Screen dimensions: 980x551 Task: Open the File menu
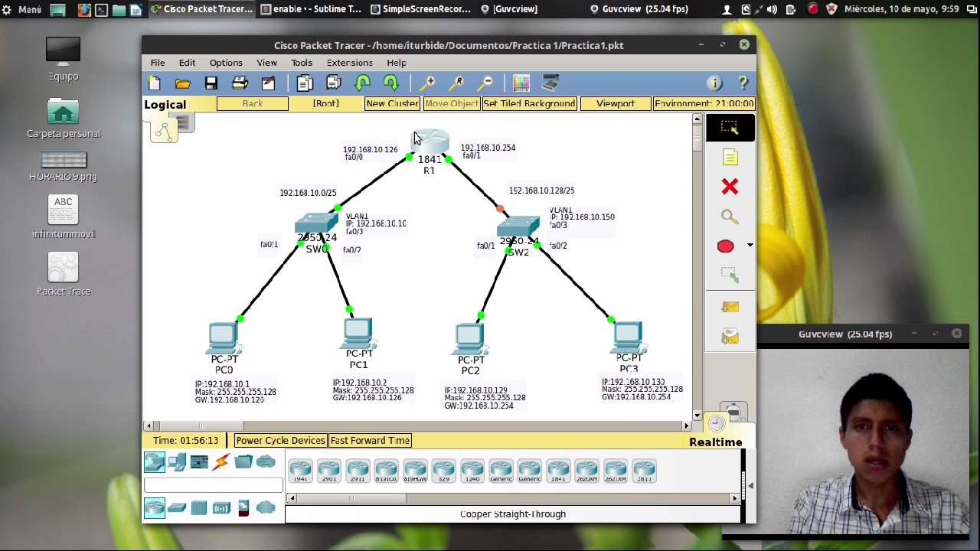click(157, 63)
